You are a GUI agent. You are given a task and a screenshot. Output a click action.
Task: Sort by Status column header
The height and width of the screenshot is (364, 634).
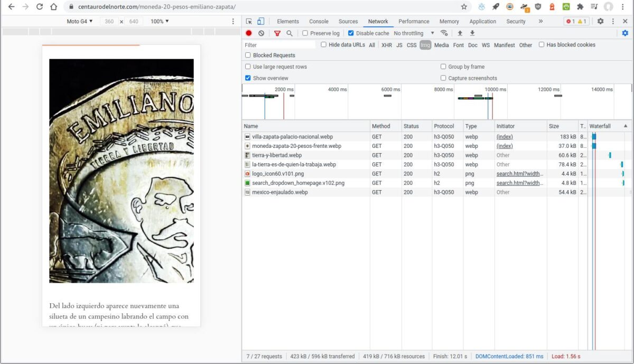[x=417, y=126]
